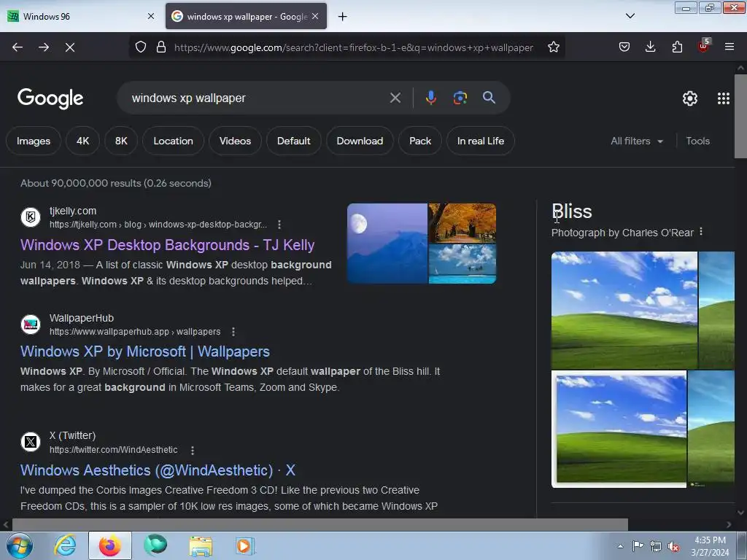Screen dimensions: 747x560
Task: Open the lower framed Bliss photo
Action: click(619, 429)
